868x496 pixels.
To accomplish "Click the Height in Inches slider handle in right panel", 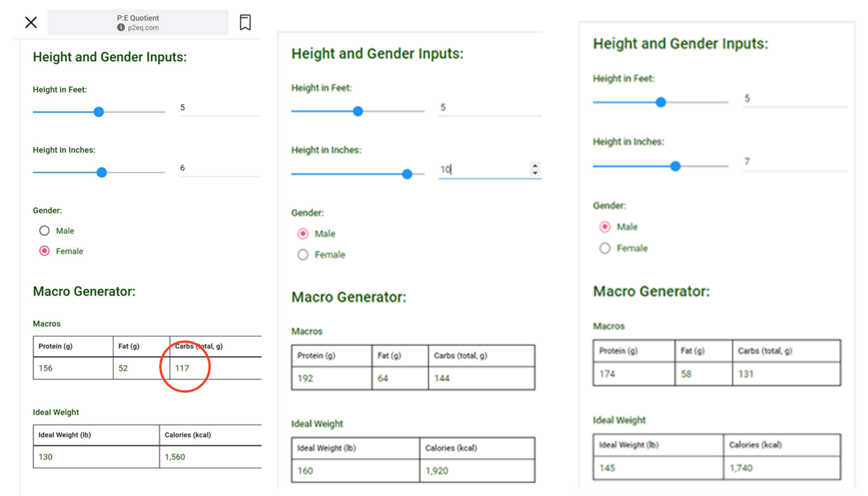I will pyautogui.click(x=675, y=166).
